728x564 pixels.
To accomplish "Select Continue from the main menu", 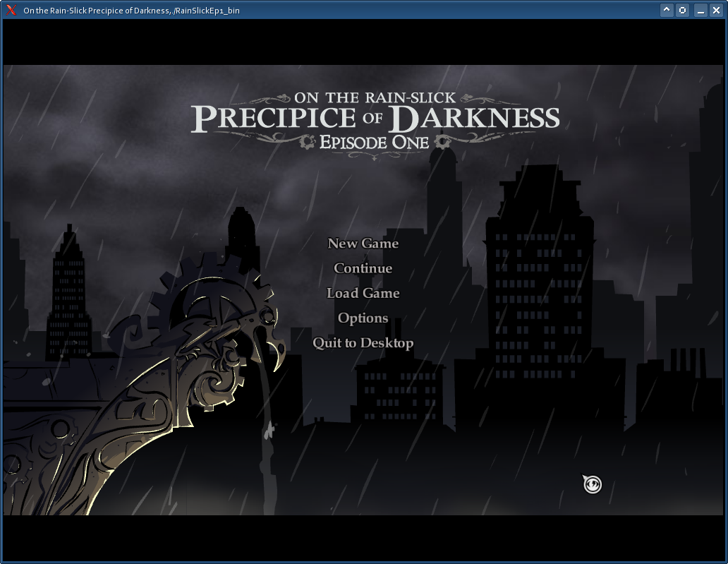I will (x=363, y=268).
